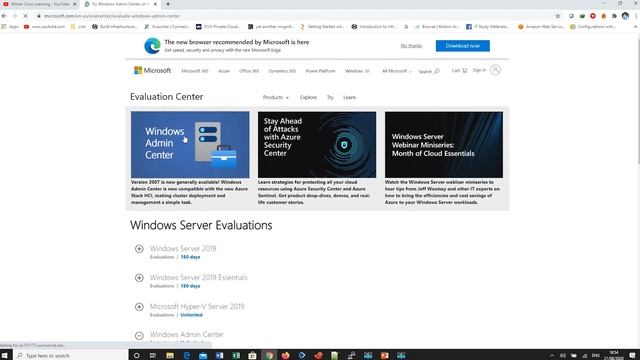
Task: Open Power Platform in the top navigation
Action: (x=320, y=71)
